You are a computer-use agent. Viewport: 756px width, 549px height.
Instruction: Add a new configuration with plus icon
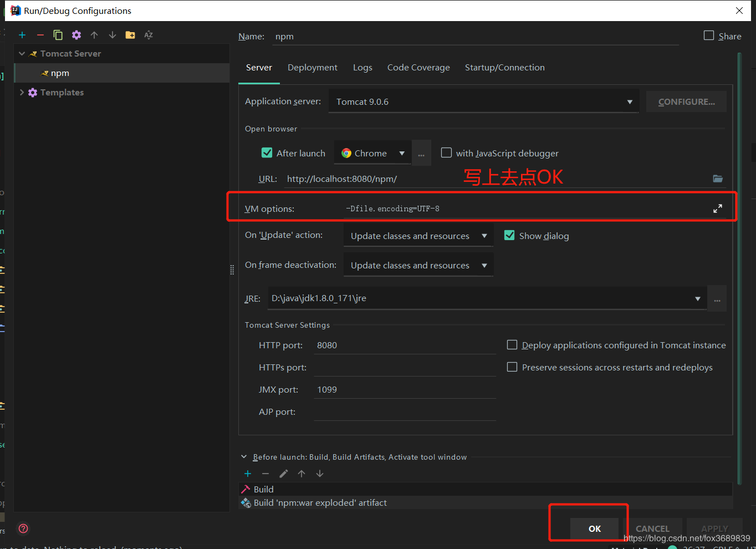pos(22,35)
